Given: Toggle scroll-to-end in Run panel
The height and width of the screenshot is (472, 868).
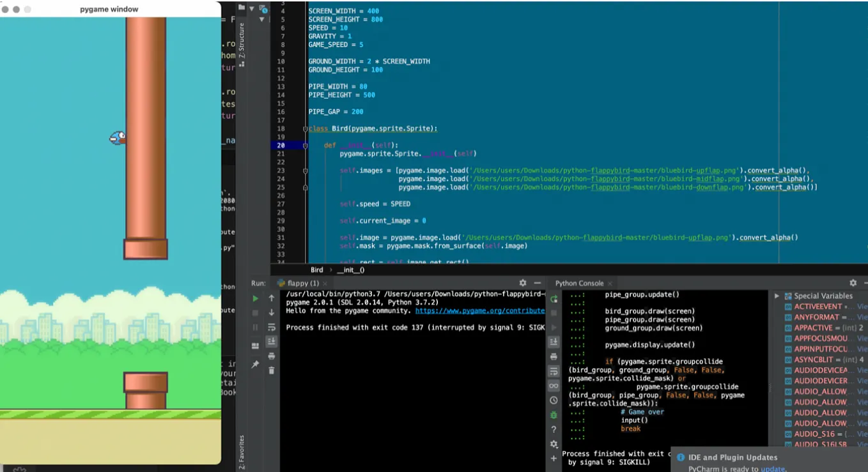Looking at the screenshot, I should tap(272, 342).
